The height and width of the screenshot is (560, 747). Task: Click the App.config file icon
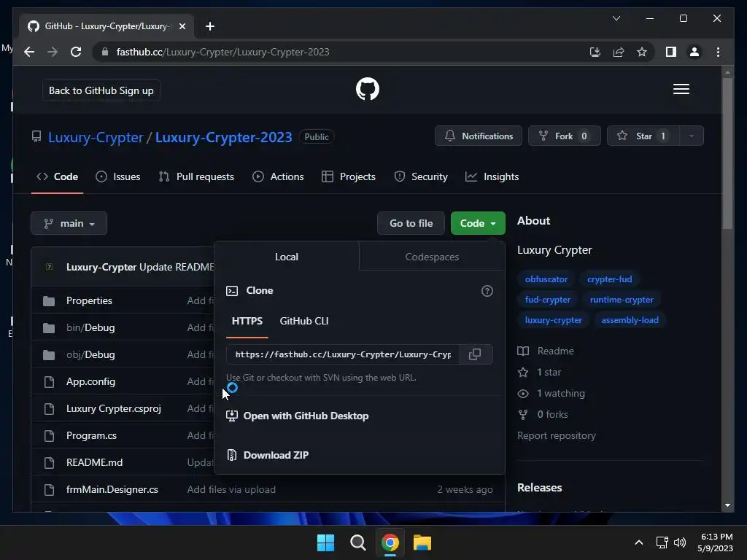point(49,382)
